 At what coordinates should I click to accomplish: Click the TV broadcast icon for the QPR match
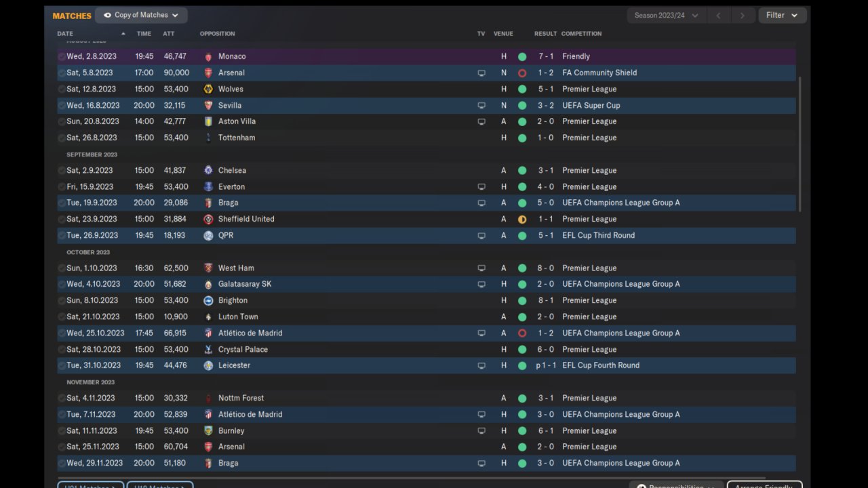(x=481, y=235)
